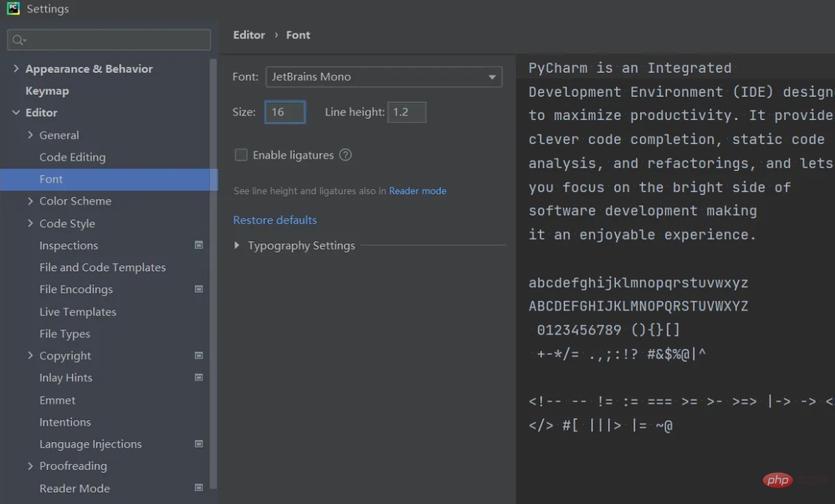Open the Reader mode link
This screenshot has width=835, height=504.
417,191
